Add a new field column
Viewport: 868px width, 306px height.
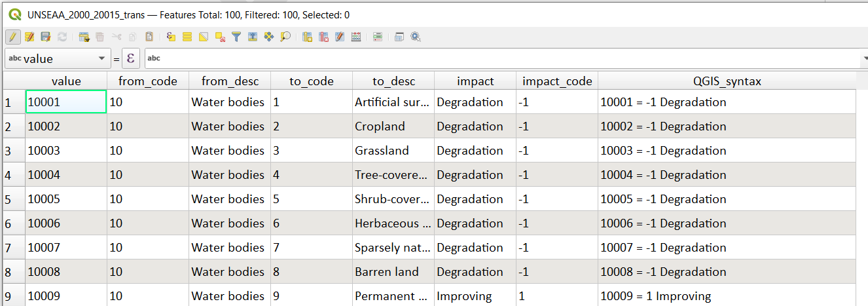click(308, 37)
